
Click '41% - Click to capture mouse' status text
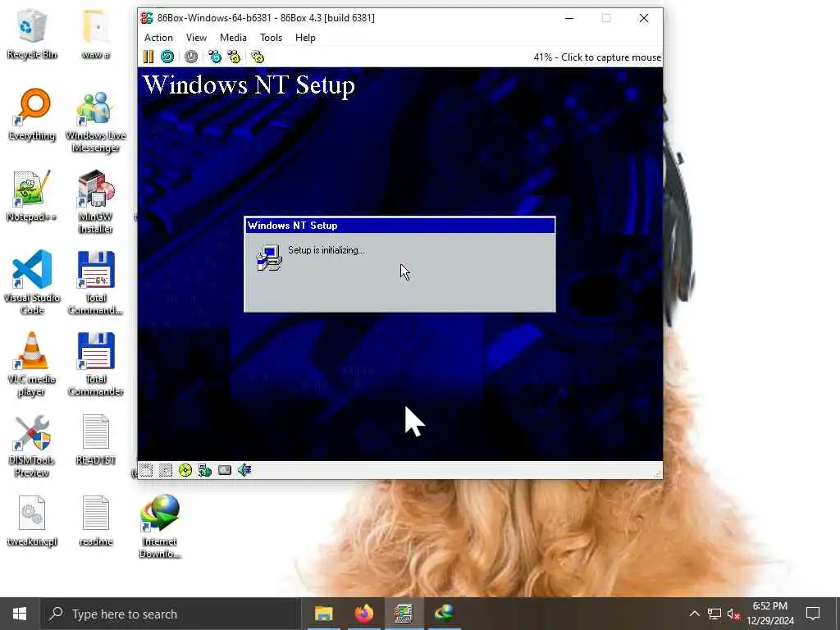tap(597, 57)
